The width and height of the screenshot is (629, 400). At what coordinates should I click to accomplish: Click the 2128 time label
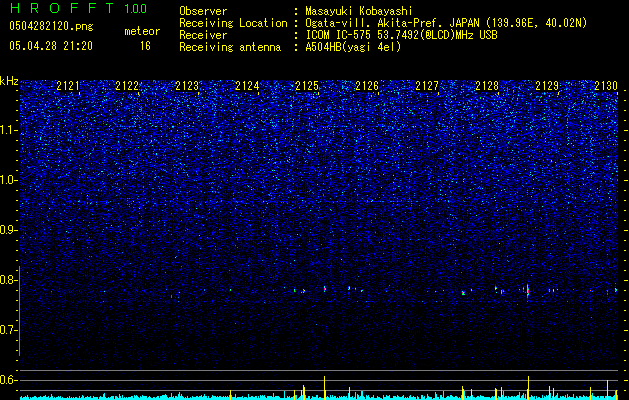[487, 86]
